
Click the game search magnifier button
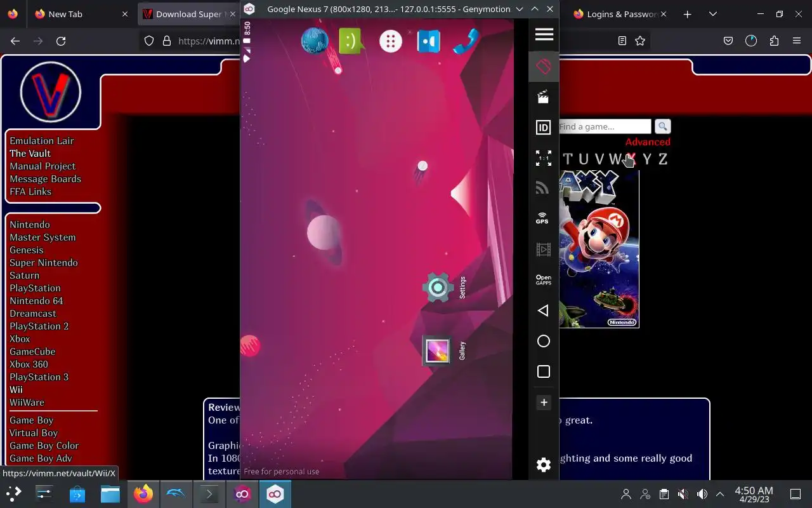[662, 126]
